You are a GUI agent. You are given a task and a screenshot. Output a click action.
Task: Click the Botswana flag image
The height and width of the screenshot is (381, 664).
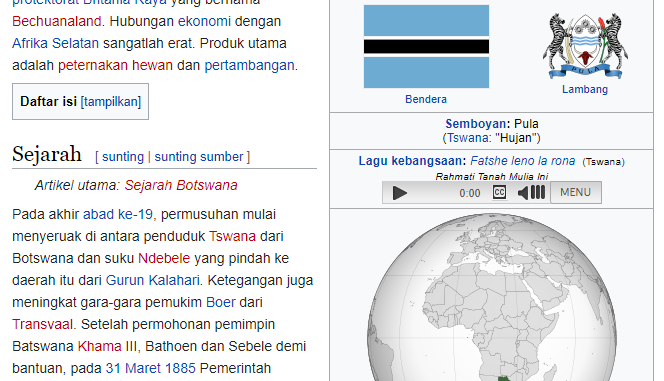coord(426,47)
